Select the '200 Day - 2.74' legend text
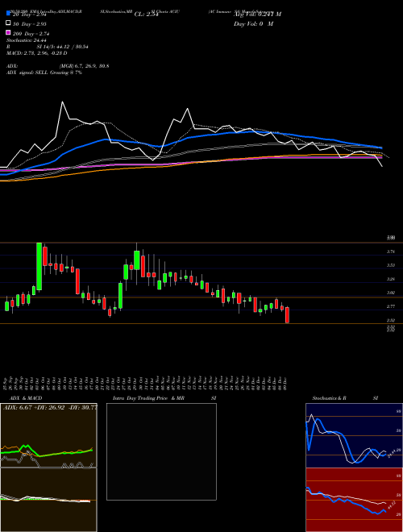Viewport: 403px width, 532px height. (x=31, y=34)
